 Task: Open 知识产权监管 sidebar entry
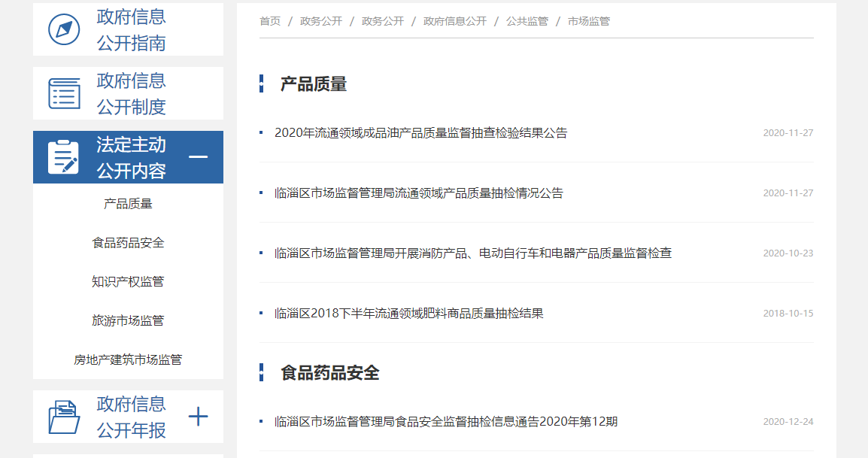pyautogui.click(x=128, y=282)
